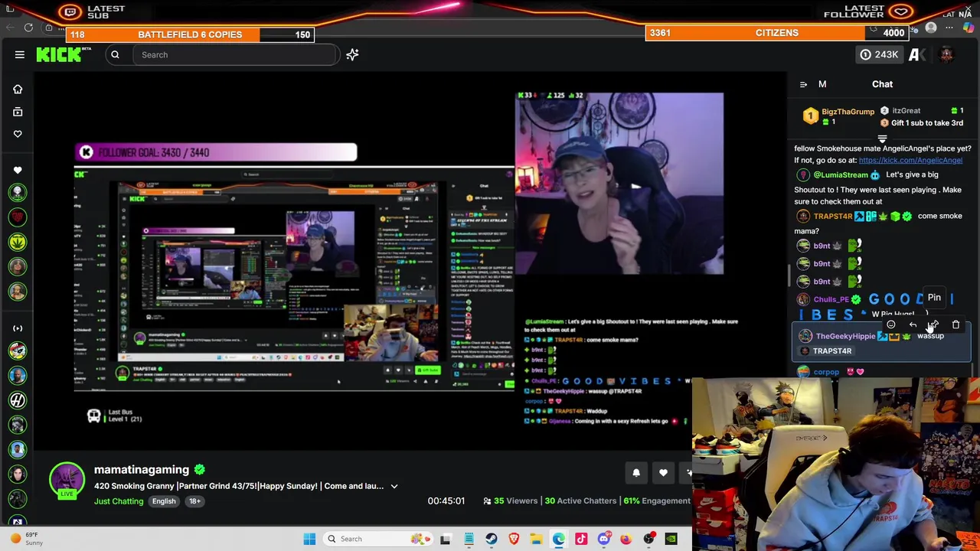Open Firefox from the taskbar
Screen dimensions: 980x551
pyautogui.click(x=626, y=539)
